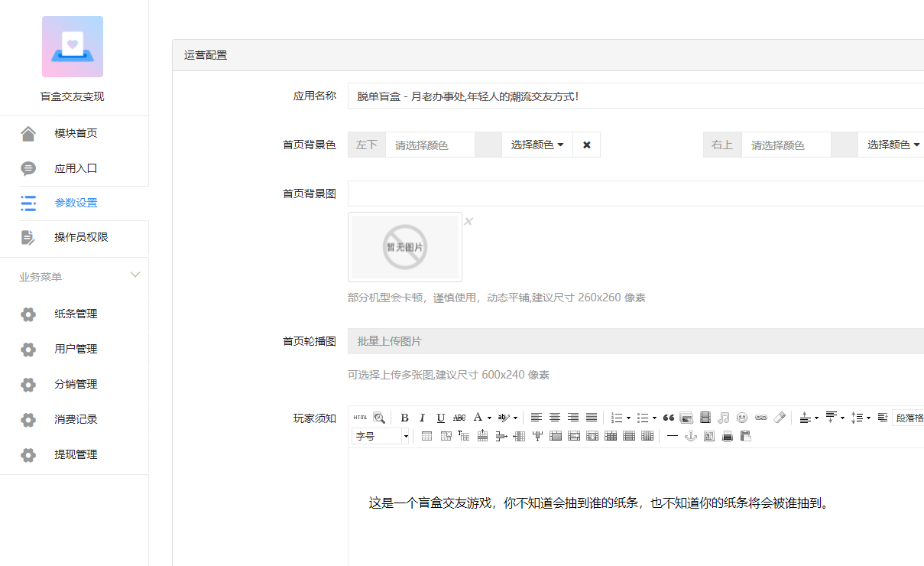Select 参数设置 in sidebar
Screen dimensions: 924x566
74,203
